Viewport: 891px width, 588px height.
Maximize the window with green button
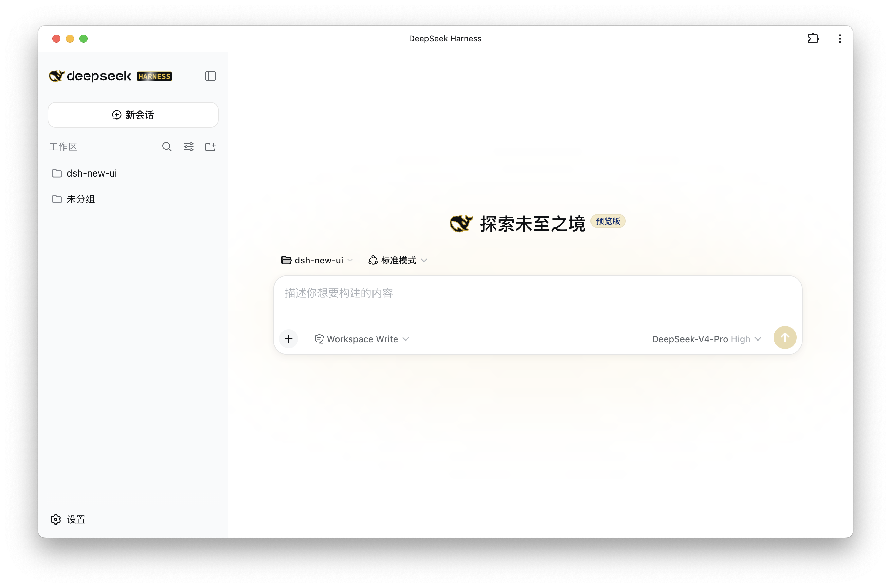(x=83, y=39)
